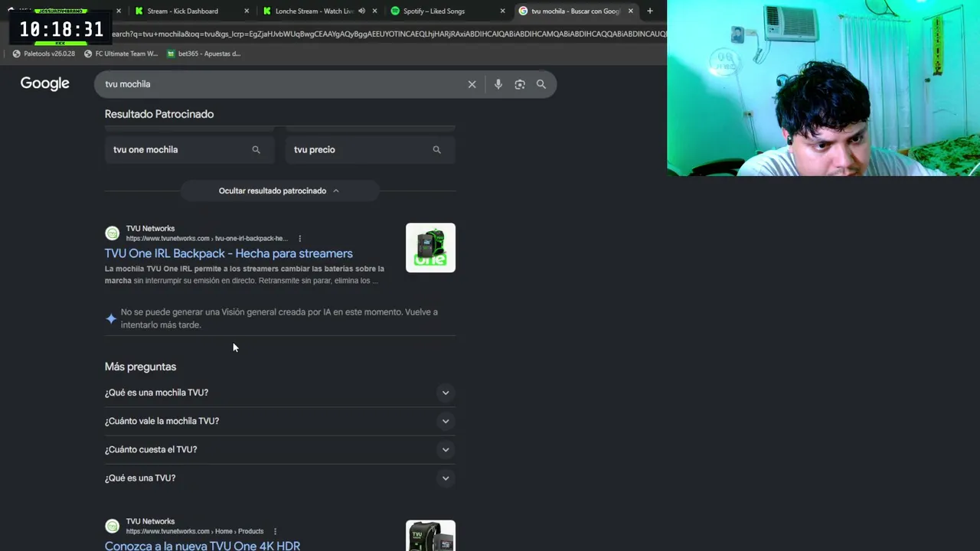Clear the search box with the X icon
Viewport: 980px width, 551px height.
click(x=472, y=84)
